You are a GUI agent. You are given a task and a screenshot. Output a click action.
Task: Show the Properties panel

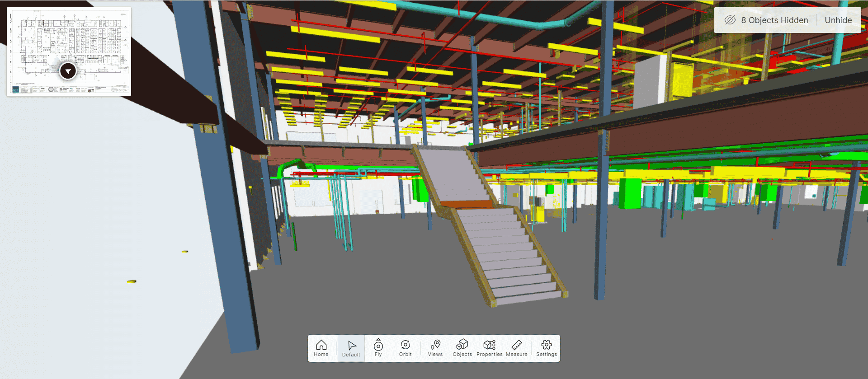coord(489,348)
